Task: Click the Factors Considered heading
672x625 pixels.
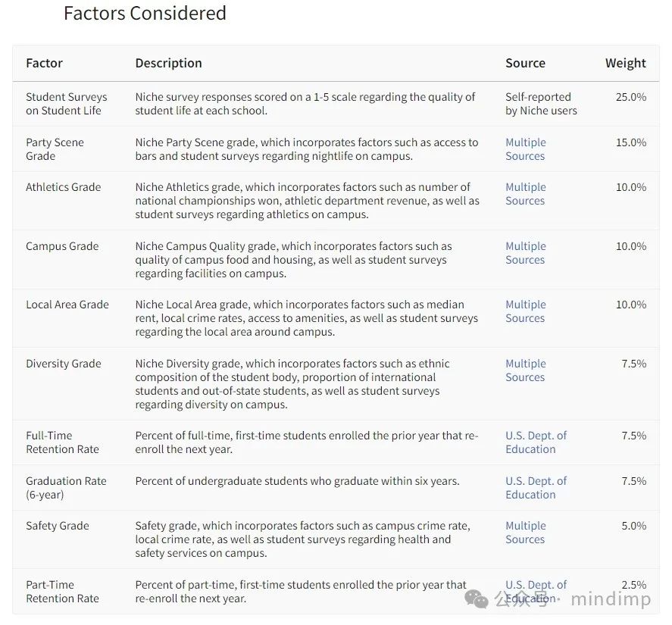Action: 145,14
